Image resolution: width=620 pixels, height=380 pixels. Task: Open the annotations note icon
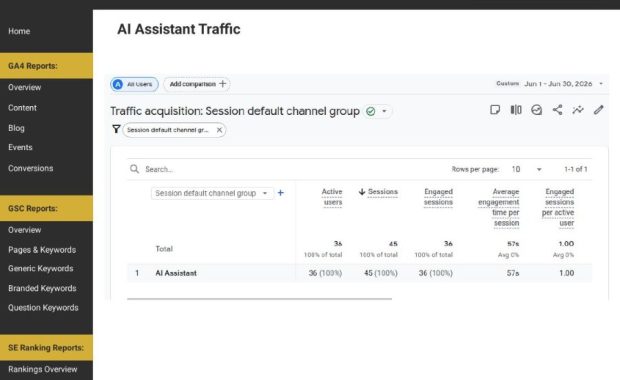tap(495, 110)
